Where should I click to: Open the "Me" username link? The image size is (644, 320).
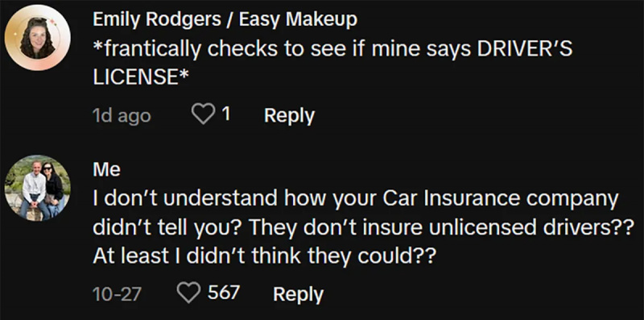(106, 169)
